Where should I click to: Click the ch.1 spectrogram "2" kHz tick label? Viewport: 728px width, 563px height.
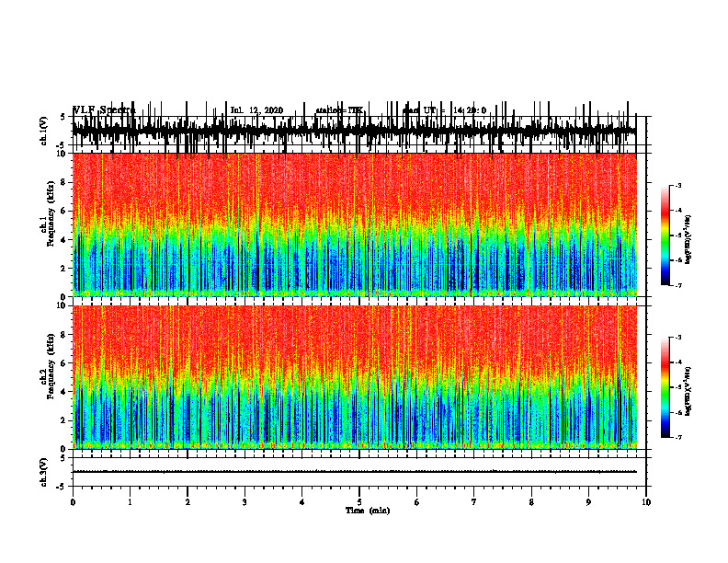pos(63,268)
